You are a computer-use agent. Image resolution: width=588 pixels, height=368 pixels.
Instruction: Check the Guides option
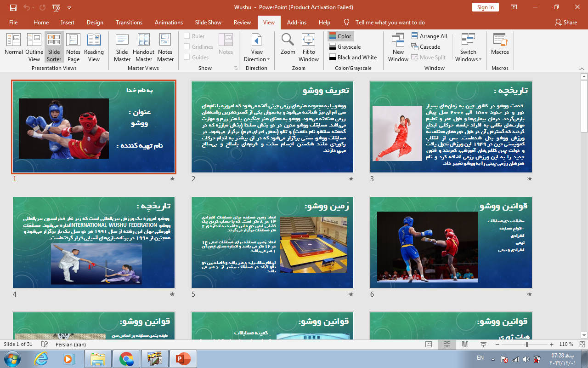[x=187, y=57]
